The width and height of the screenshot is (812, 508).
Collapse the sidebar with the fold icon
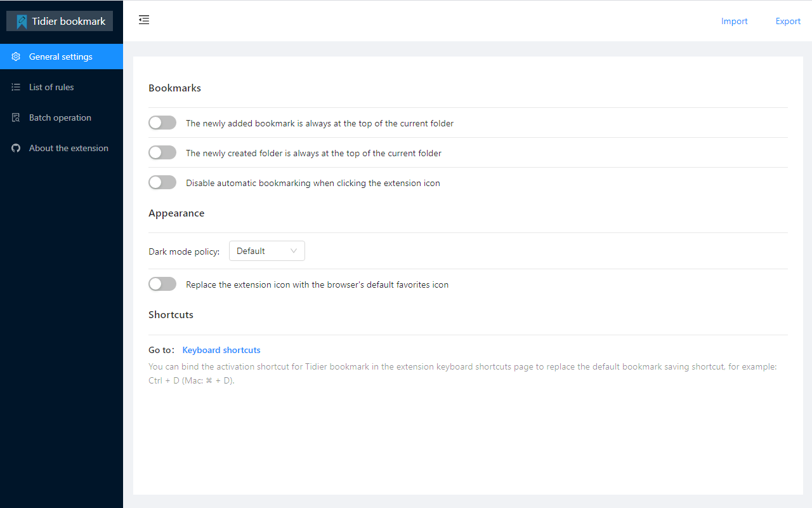tap(144, 20)
